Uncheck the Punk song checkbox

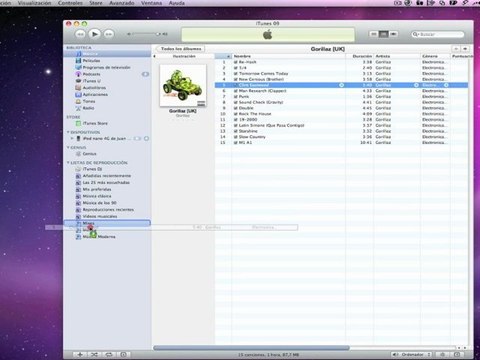click(x=236, y=97)
